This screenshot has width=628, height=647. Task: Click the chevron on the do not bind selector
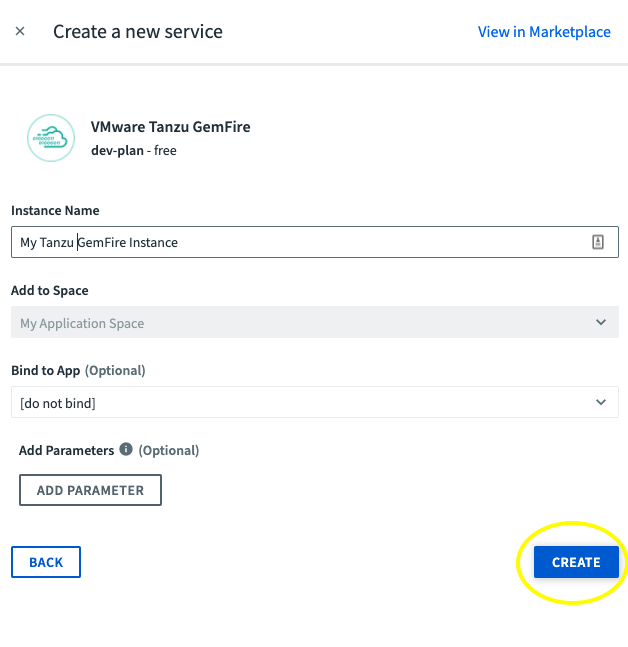pyautogui.click(x=600, y=403)
